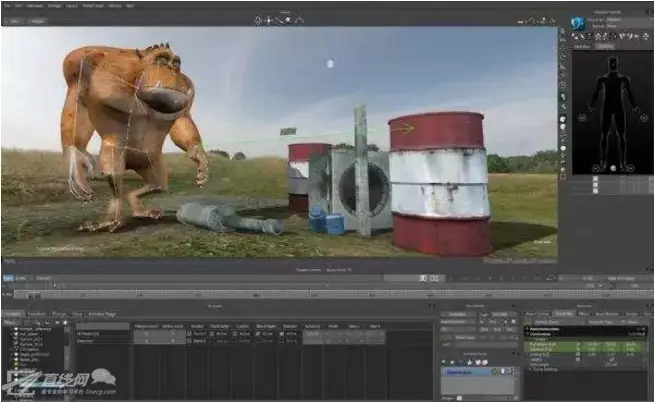
Task: Open the Animation dropdown in Key Controls
Action: coord(458,314)
